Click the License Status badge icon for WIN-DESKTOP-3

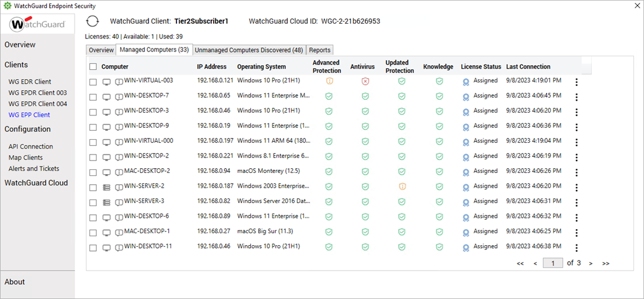click(x=466, y=111)
